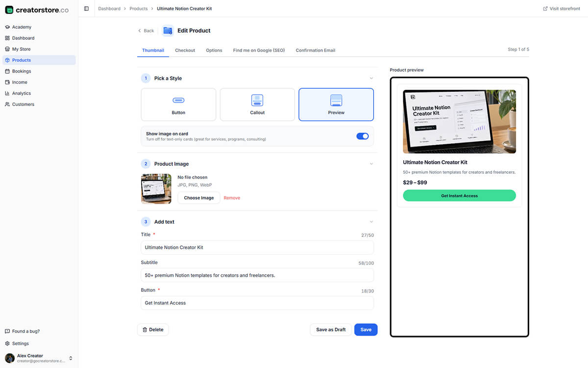The width and height of the screenshot is (588, 368).
Task: Click JPG, PNG, WebP format text
Action: coord(195,185)
